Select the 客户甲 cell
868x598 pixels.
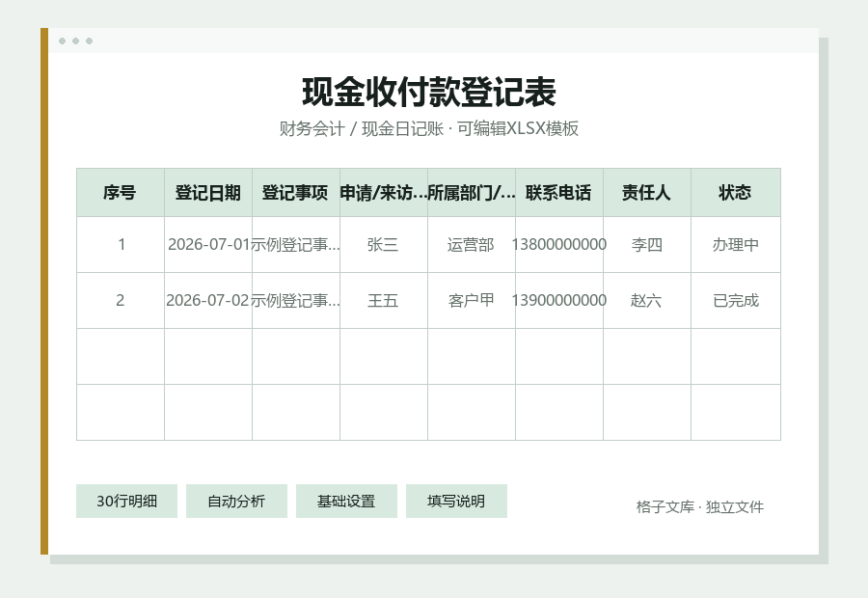(x=471, y=301)
